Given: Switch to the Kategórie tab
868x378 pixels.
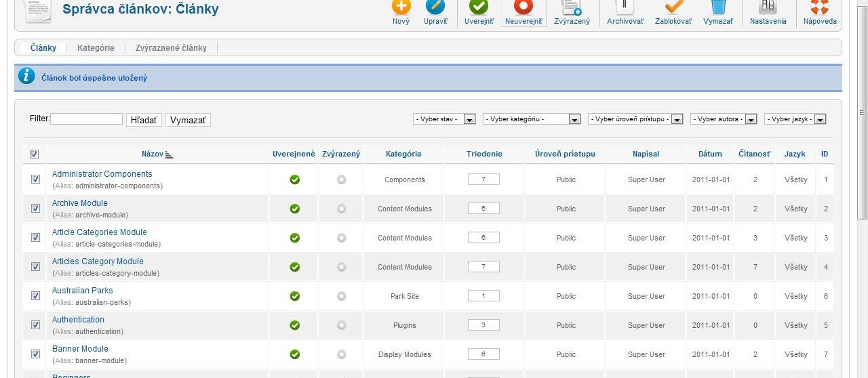Looking at the screenshot, I should (96, 48).
